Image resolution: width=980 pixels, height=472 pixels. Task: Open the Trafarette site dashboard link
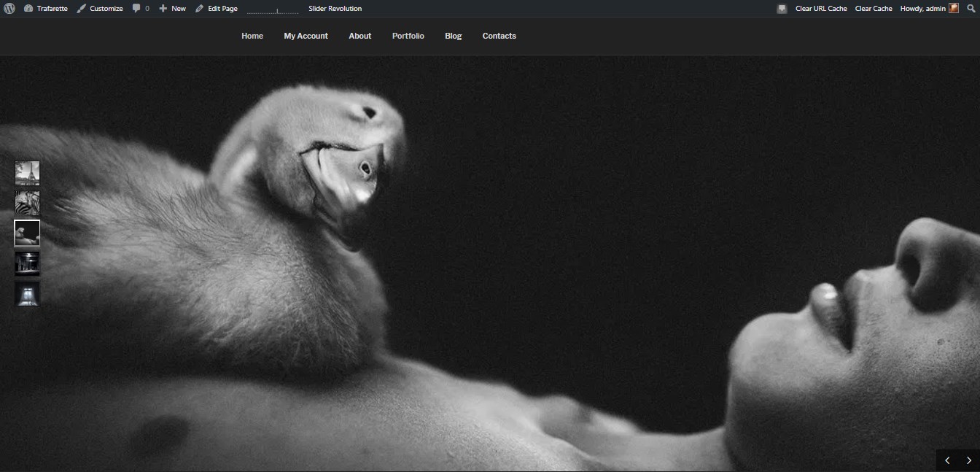pos(46,9)
